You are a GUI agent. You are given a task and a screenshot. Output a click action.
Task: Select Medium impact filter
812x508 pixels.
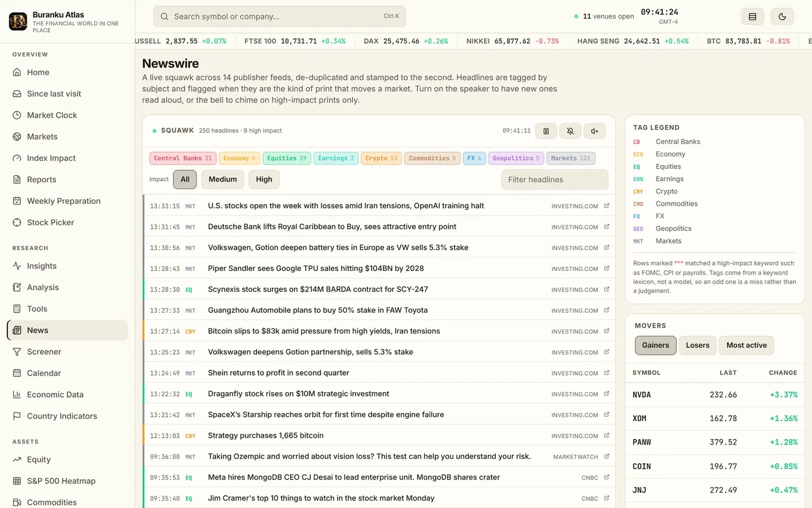pyautogui.click(x=223, y=179)
